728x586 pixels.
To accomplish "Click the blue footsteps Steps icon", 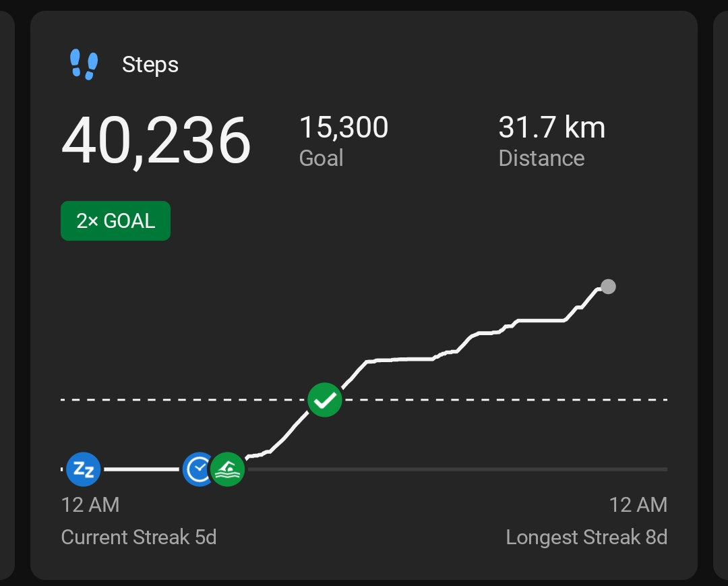I will point(84,65).
